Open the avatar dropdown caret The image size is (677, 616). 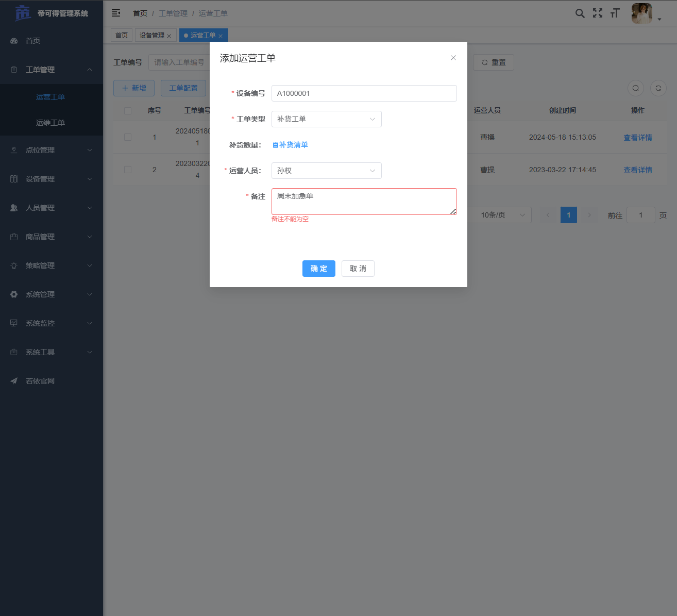659,20
